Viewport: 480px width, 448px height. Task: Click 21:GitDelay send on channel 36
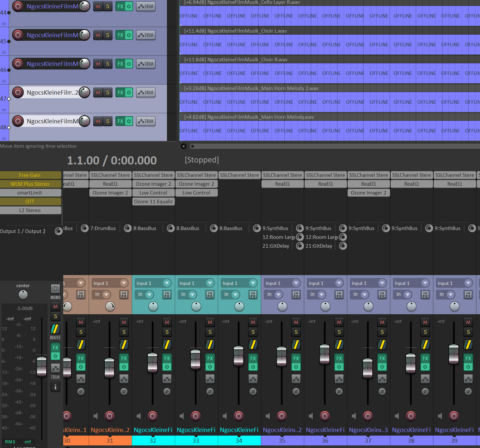[319, 246]
